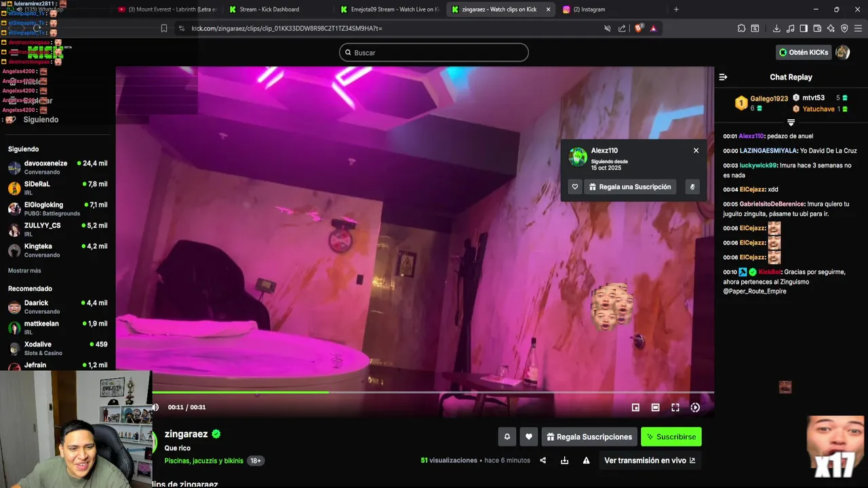Open Brave Rewards triangle icon
Viewport: 868px width, 488px height.
(653, 28)
